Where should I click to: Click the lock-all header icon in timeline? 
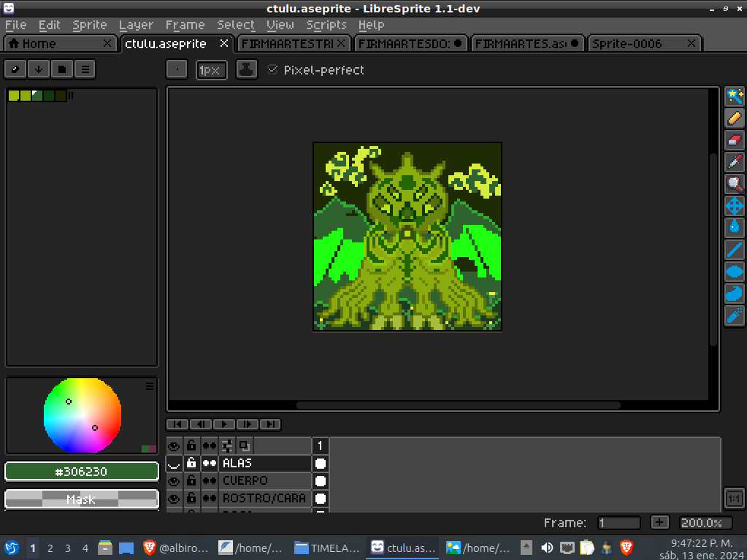[191, 446]
